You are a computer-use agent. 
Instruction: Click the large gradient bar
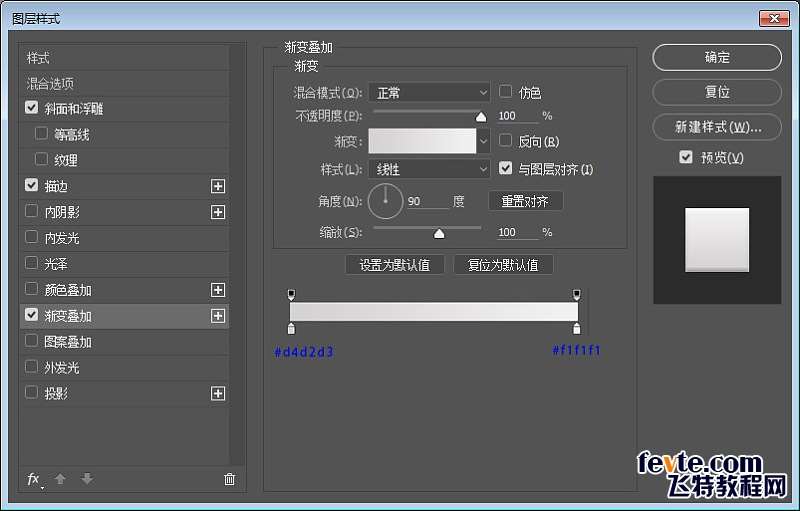pos(434,312)
